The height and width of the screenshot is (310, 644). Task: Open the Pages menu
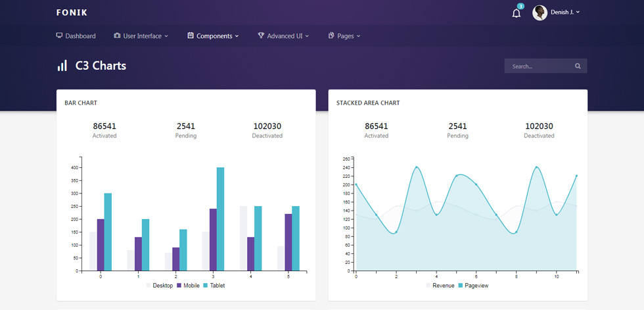pyautogui.click(x=344, y=36)
